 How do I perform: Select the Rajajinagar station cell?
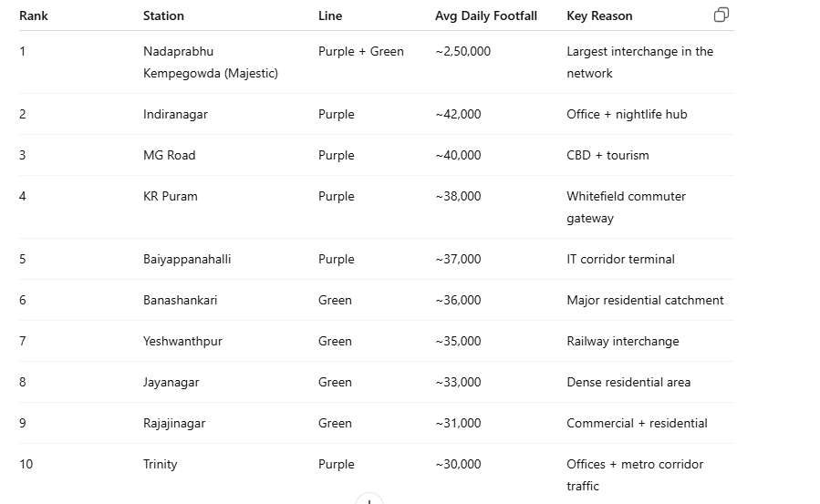click(174, 423)
